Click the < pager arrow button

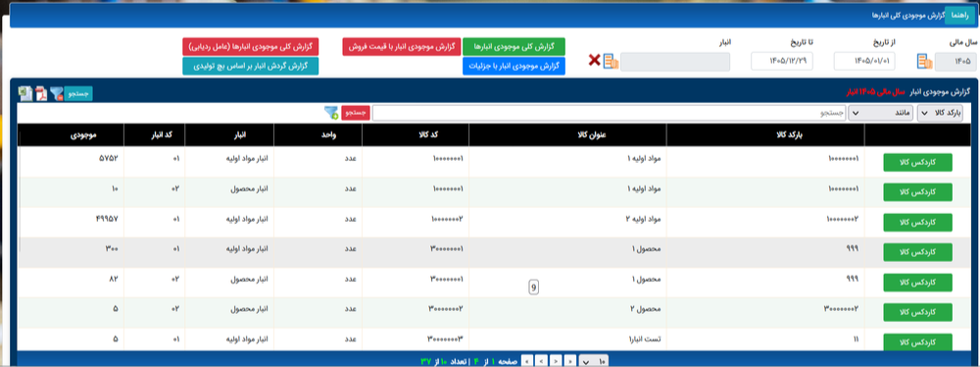(x=542, y=361)
